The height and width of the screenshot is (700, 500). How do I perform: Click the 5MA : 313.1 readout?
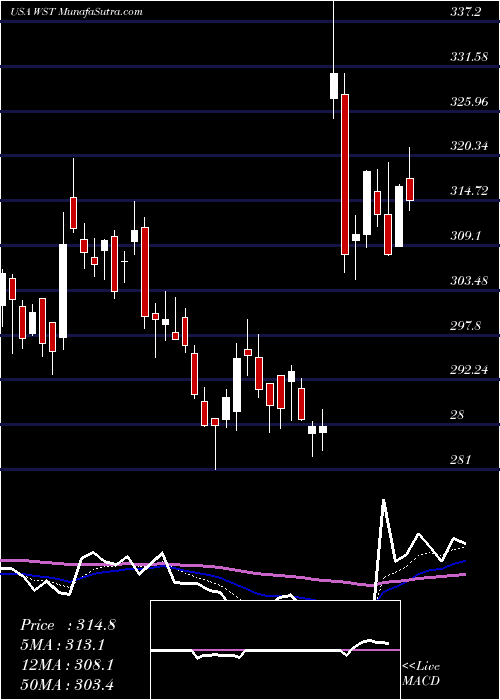(63, 645)
